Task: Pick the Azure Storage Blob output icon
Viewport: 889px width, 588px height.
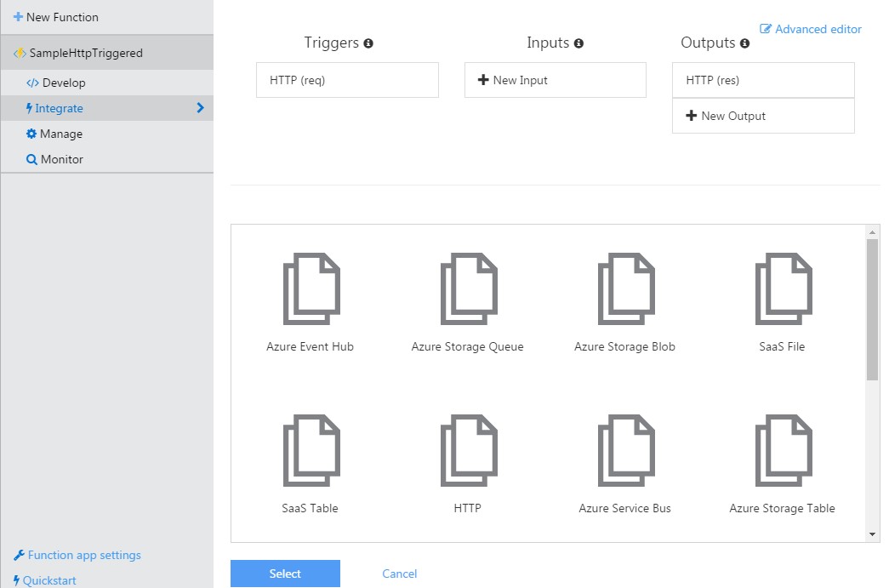Action: tap(626, 288)
